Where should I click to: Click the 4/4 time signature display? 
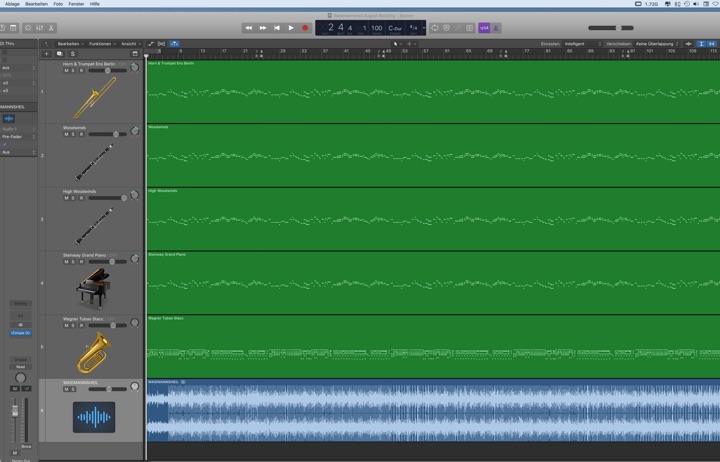point(413,28)
